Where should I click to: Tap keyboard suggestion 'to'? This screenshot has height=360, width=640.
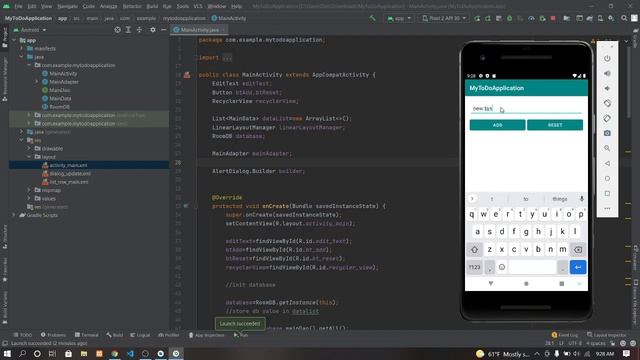tap(526, 199)
